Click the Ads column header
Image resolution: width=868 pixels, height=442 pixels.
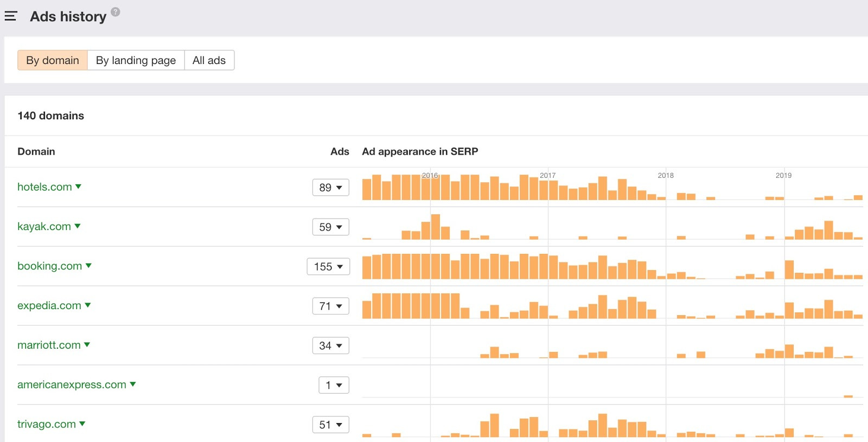340,151
